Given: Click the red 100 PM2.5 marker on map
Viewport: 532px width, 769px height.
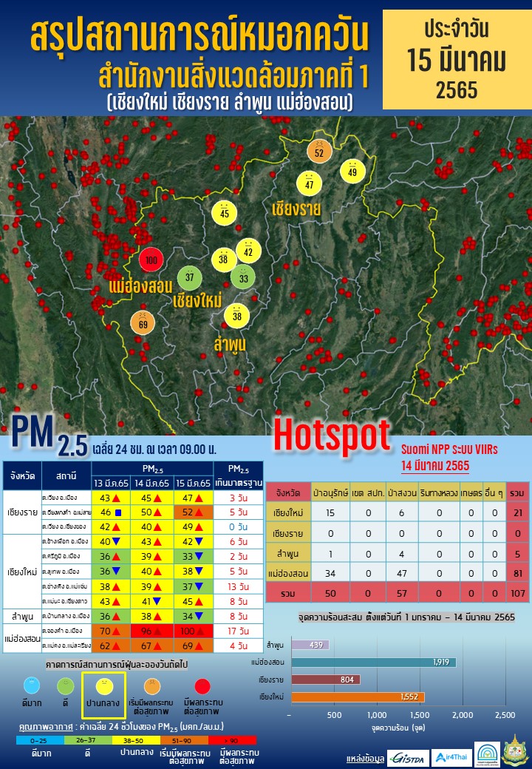Looking at the screenshot, I should click(x=151, y=260).
